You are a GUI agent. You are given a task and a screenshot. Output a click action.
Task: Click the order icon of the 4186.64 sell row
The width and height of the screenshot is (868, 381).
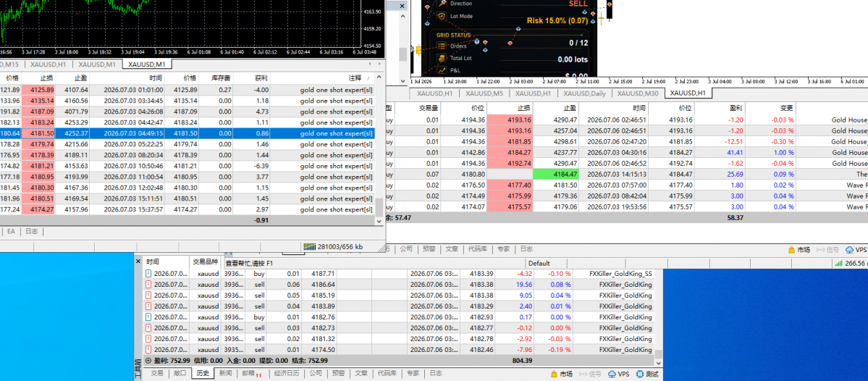click(x=148, y=285)
